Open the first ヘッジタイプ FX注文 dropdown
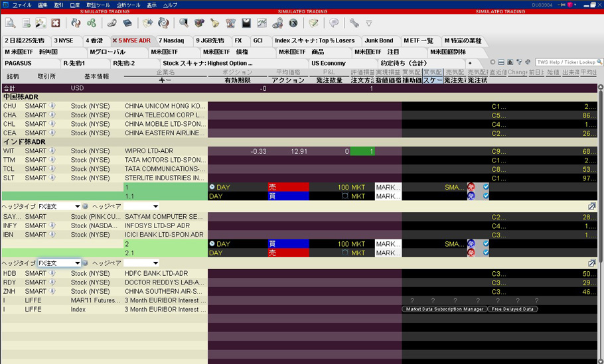Viewport: 604px width, 364px height. 59,206
